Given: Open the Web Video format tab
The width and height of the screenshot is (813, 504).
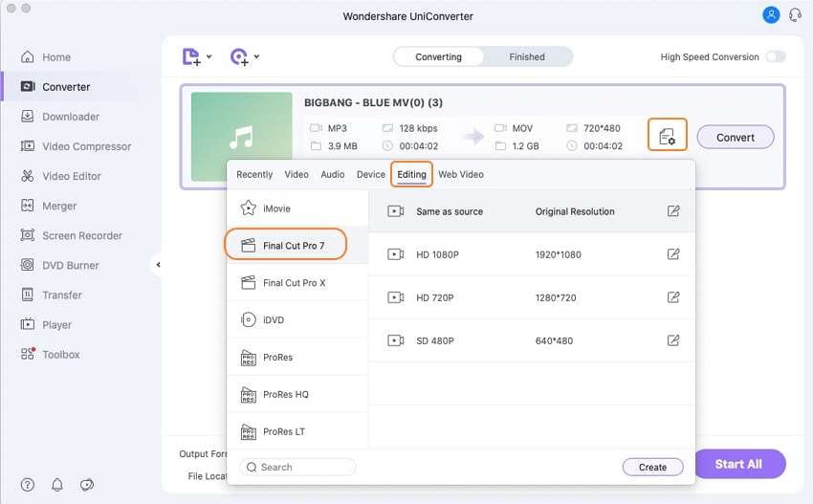Looking at the screenshot, I should point(461,174).
